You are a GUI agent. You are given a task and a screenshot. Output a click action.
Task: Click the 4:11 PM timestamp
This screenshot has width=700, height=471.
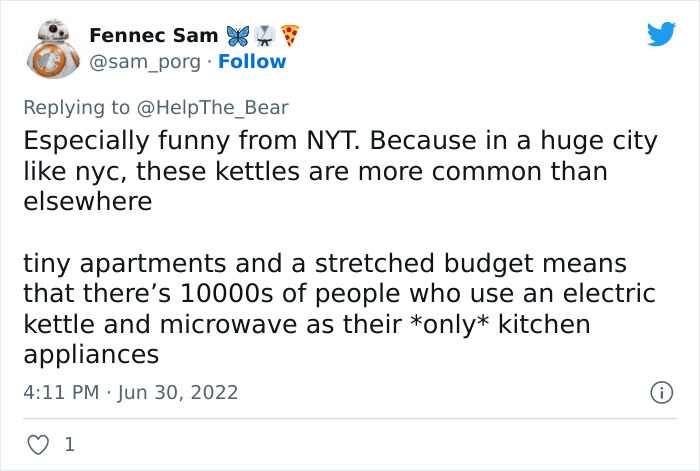(x=62, y=393)
